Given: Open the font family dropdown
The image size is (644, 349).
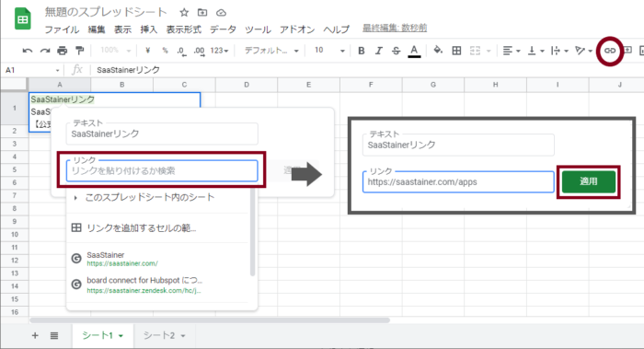Looking at the screenshot, I should (271, 51).
